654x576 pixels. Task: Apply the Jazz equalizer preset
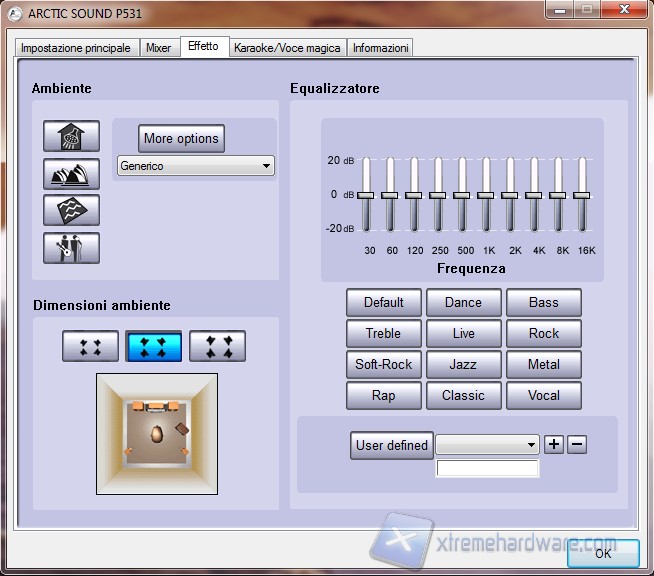(463, 365)
